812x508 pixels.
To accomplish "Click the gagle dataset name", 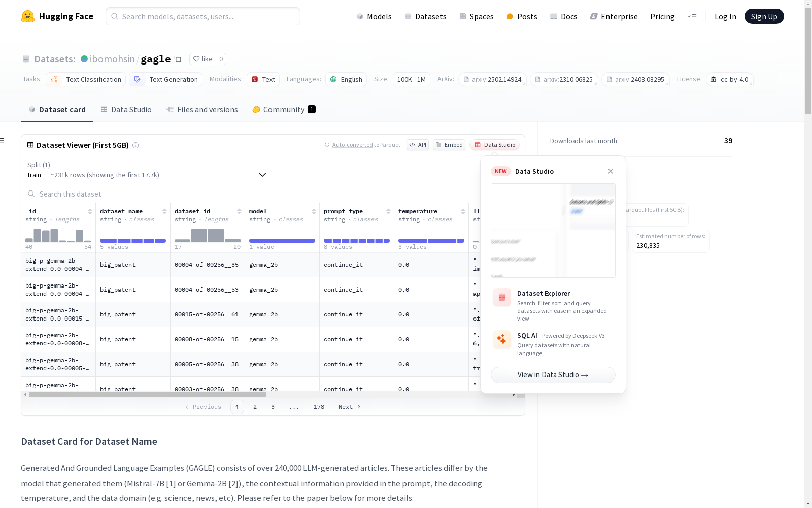I will click(156, 59).
